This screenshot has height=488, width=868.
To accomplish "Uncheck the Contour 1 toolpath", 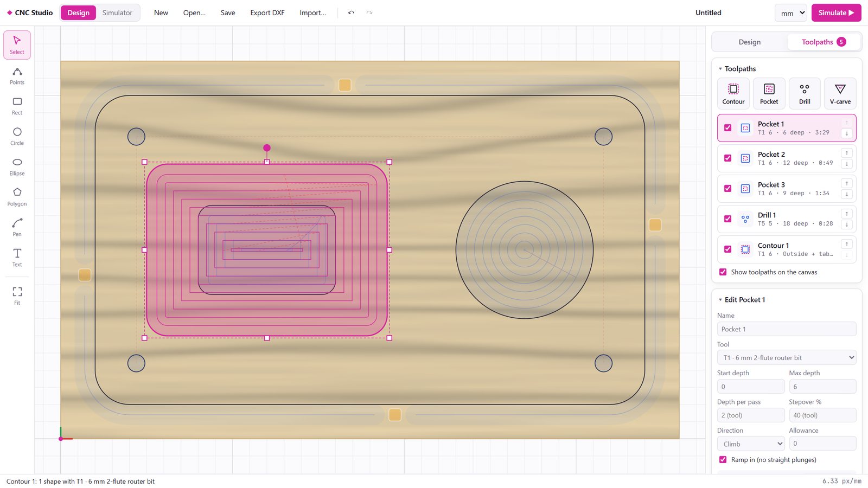I will [727, 249].
